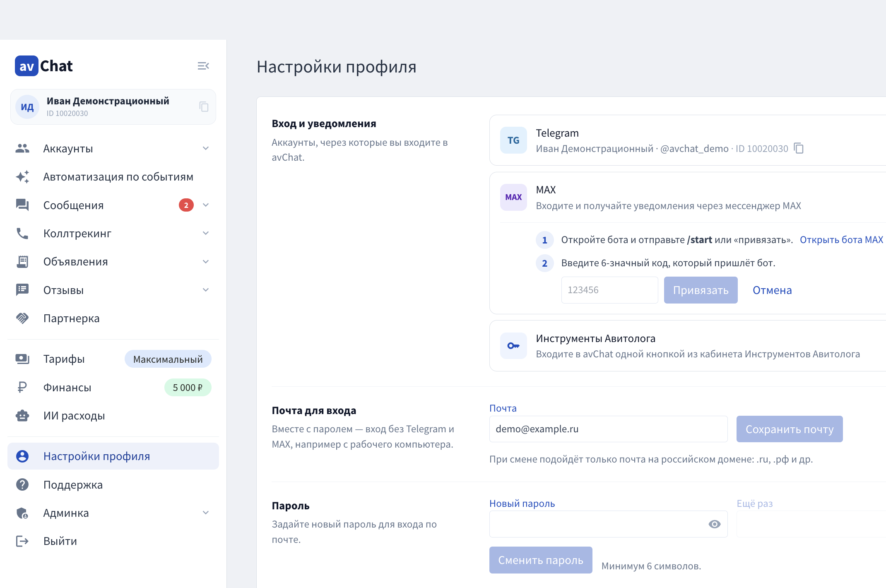Screen dimensions: 886x588
Task: Open the Партнерка section
Action: pyautogui.click(x=113, y=318)
